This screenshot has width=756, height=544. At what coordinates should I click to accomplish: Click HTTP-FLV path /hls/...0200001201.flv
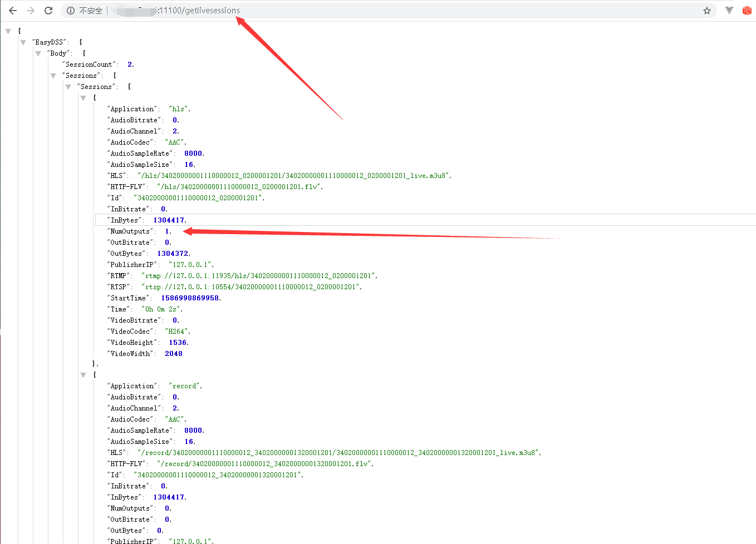(x=239, y=187)
